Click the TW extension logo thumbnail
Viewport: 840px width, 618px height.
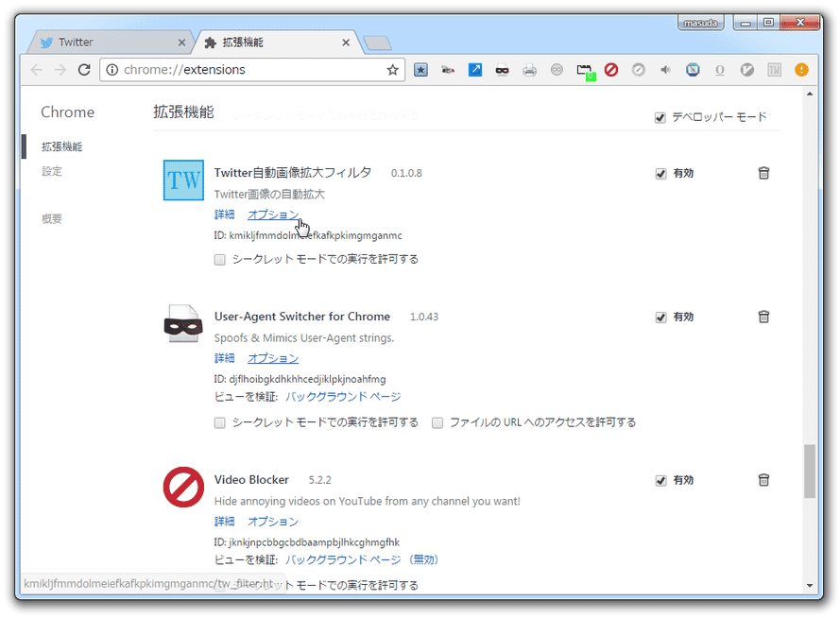pos(183,180)
